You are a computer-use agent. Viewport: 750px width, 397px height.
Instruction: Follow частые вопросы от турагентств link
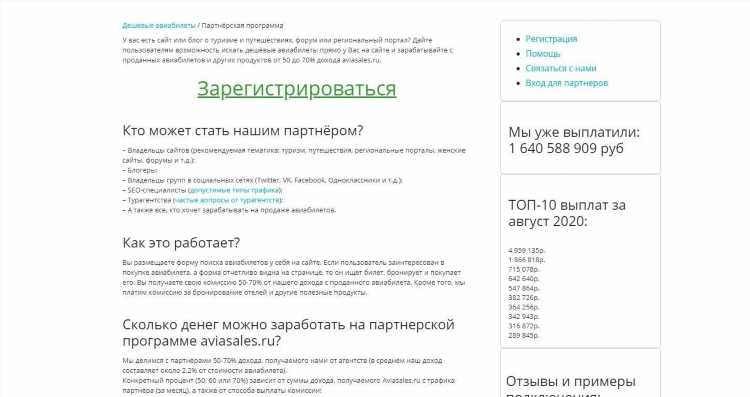pos(227,200)
